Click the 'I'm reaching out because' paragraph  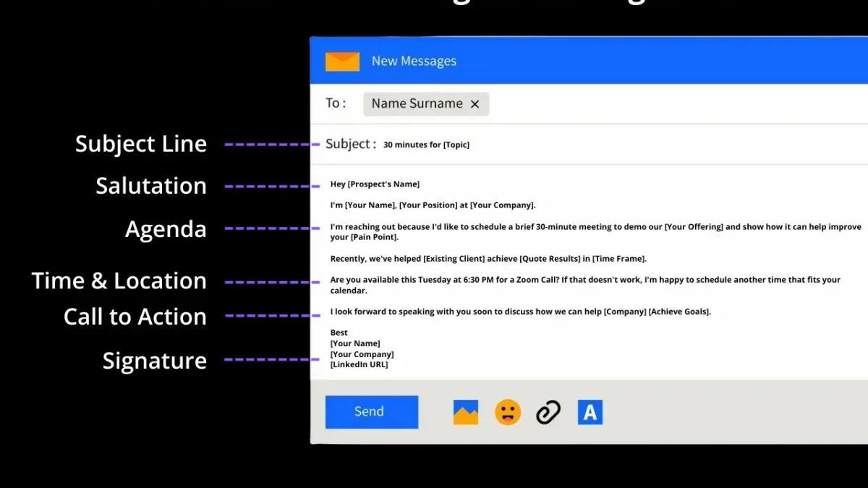click(596, 232)
